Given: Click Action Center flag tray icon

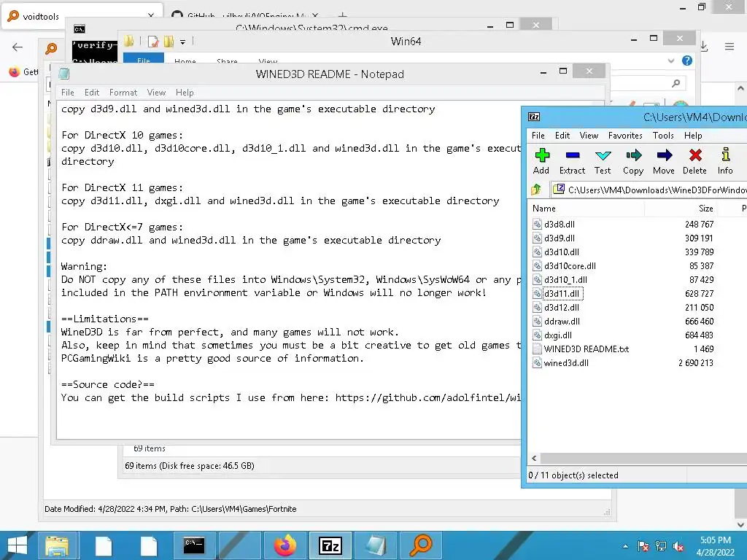Looking at the screenshot, I should 643,546.
